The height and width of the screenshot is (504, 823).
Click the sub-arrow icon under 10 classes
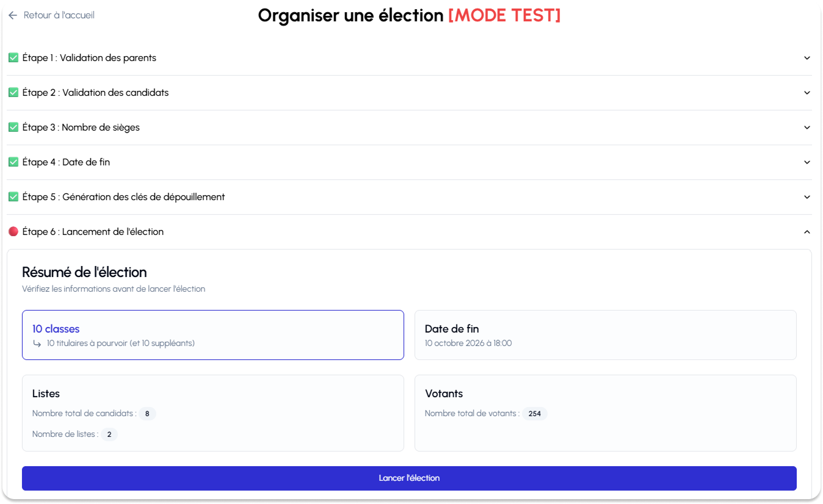37,344
